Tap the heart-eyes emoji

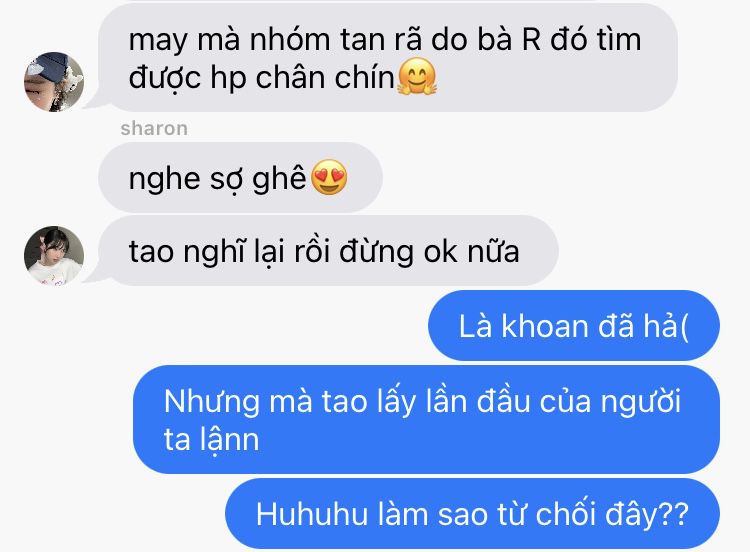[329, 177]
